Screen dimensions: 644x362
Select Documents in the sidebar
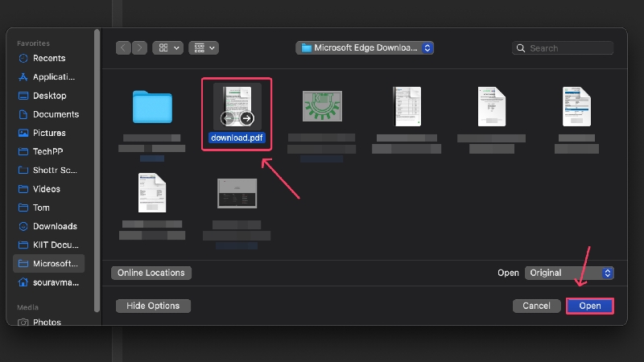point(48,114)
